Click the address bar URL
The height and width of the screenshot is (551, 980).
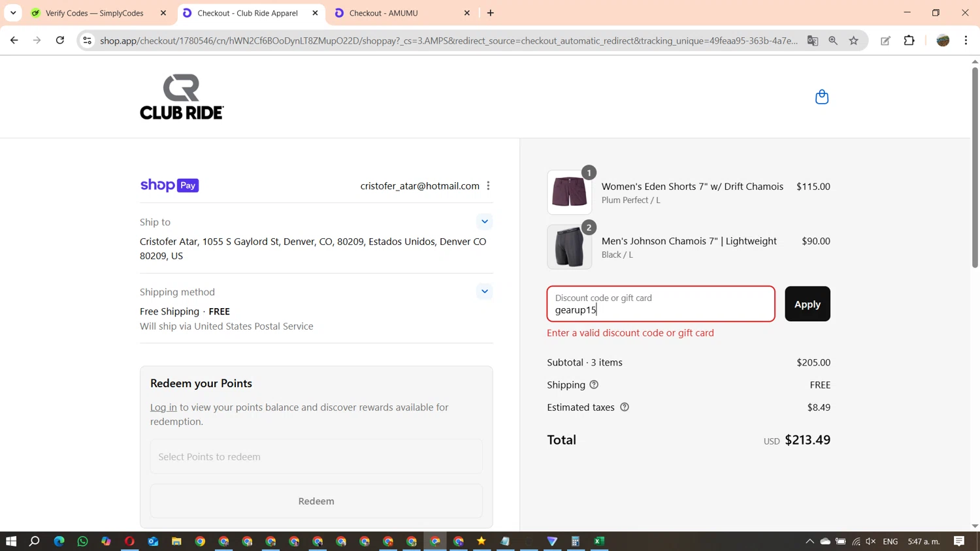(x=449, y=40)
